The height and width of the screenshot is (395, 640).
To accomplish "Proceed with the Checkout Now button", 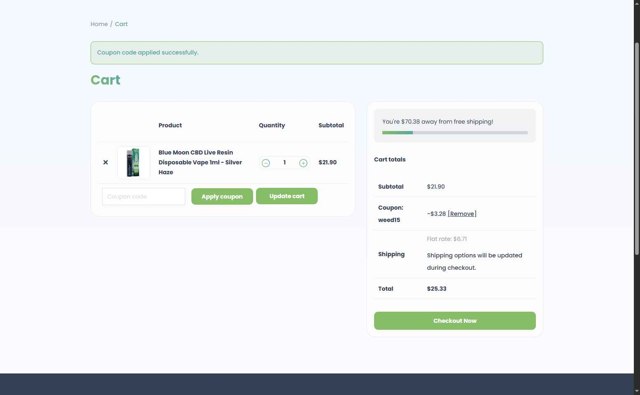I will [x=455, y=321].
